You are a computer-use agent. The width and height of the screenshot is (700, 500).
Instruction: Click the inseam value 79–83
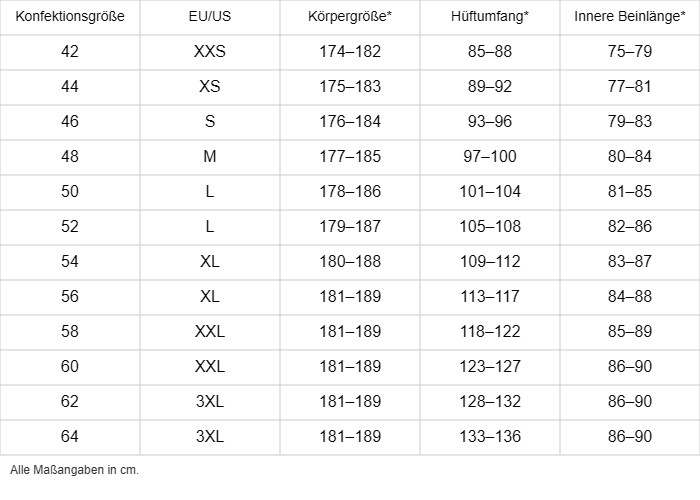point(630,122)
